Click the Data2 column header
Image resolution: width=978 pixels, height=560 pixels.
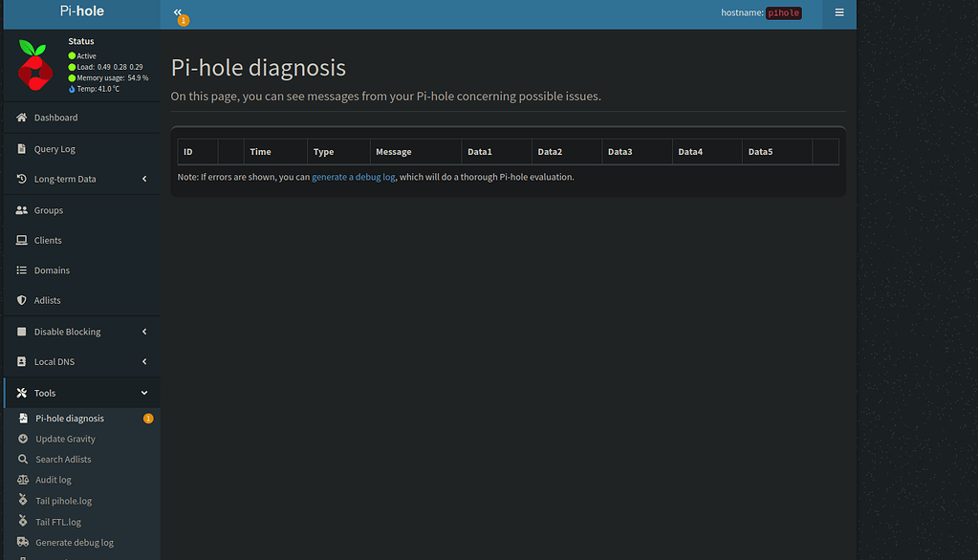coord(566,152)
